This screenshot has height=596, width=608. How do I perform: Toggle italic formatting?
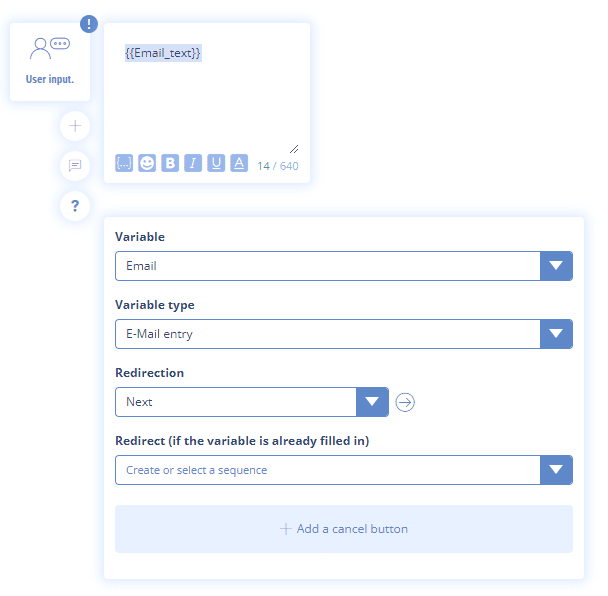[x=193, y=163]
